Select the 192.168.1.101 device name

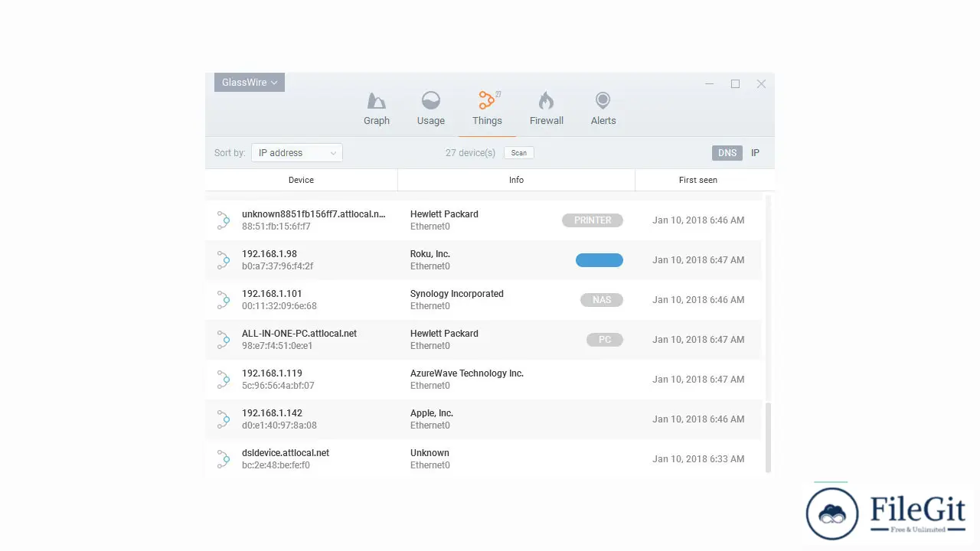tap(272, 294)
